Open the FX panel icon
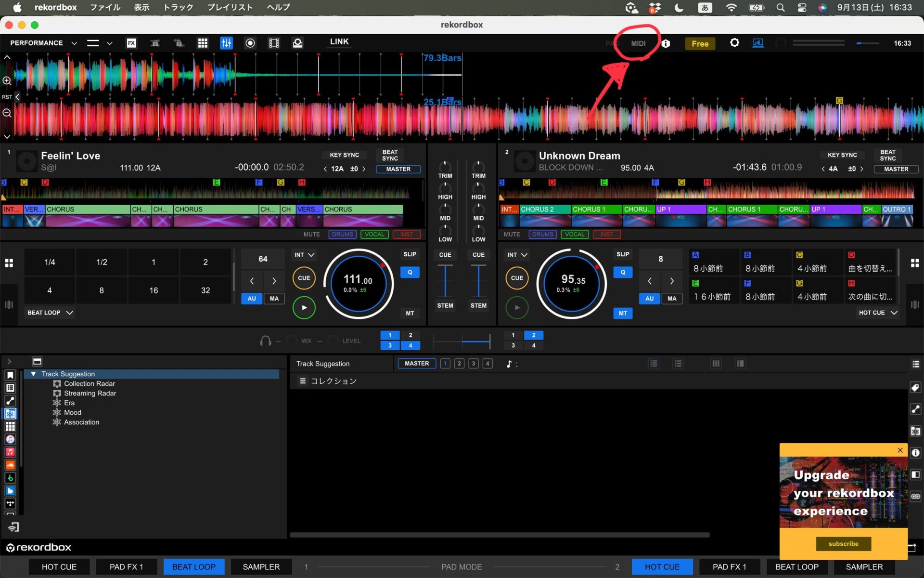Image resolution: width=924 pixels, height=578 pixels. pos(131,43)
